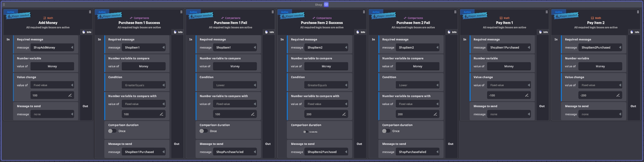Toggle Comparison duration in Purchase Item 1 Success
The height and width of the screenshot is (162, 644).
tap(112, 131)
